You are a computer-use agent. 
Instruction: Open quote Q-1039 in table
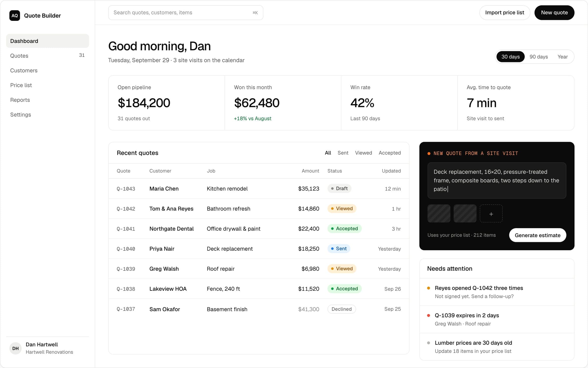tap(126, 269)
